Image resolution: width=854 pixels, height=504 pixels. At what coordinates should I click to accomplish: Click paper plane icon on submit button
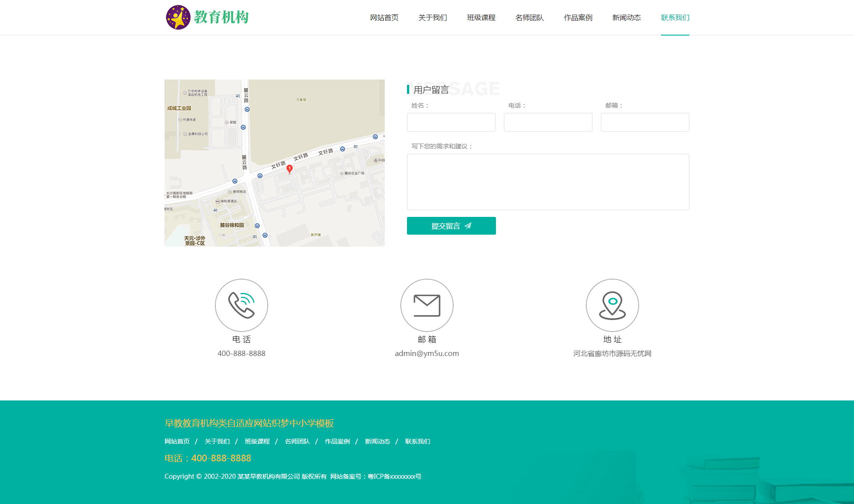click(x=468, y=226)
